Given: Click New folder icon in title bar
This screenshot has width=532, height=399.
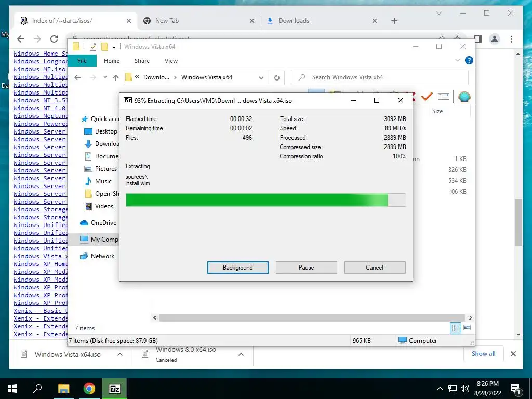Looking at the screenshot, I should 104,46.
